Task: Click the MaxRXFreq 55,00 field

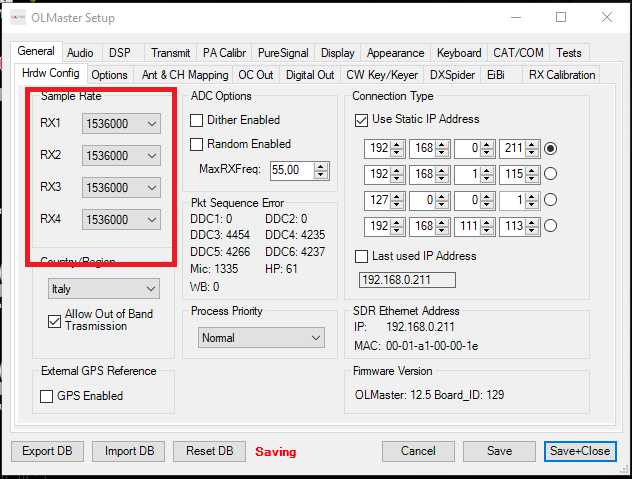Action: 292,170
